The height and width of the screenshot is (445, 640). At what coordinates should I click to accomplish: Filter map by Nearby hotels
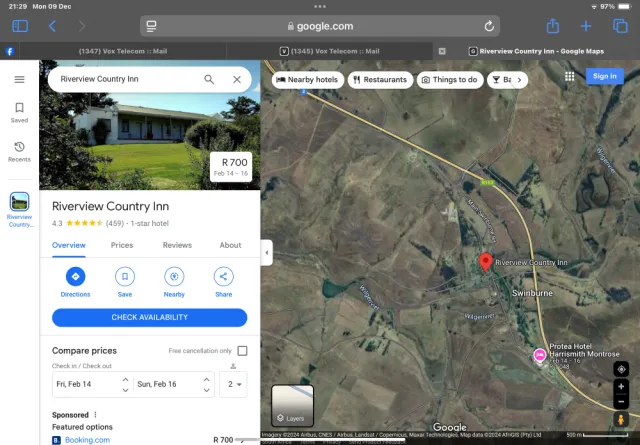[x=307, y=80]
